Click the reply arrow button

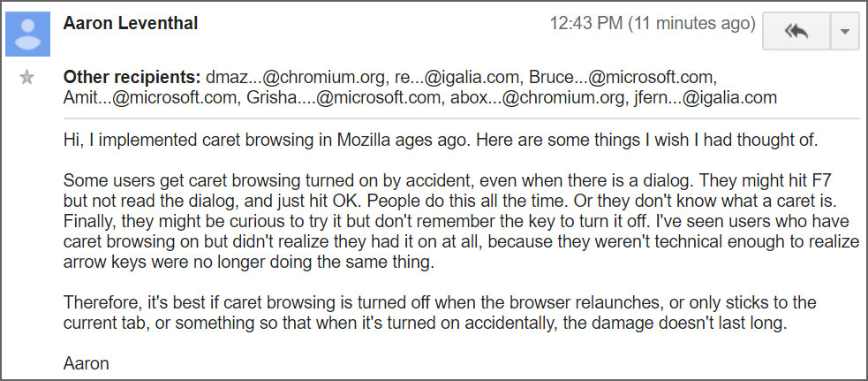(796, 32)
